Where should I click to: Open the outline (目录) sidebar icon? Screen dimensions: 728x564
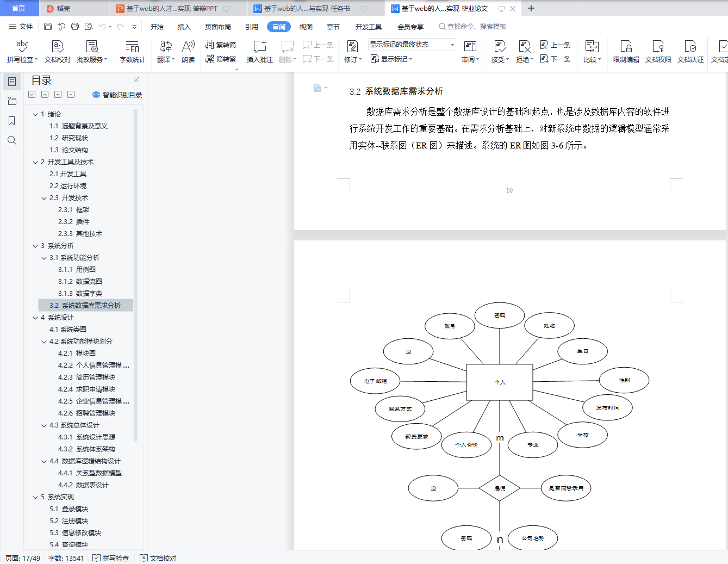coord(11,82)
